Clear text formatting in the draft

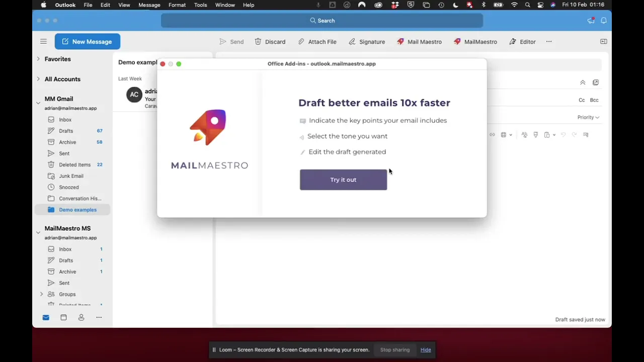pyautogui.click(x=524, y=135)
